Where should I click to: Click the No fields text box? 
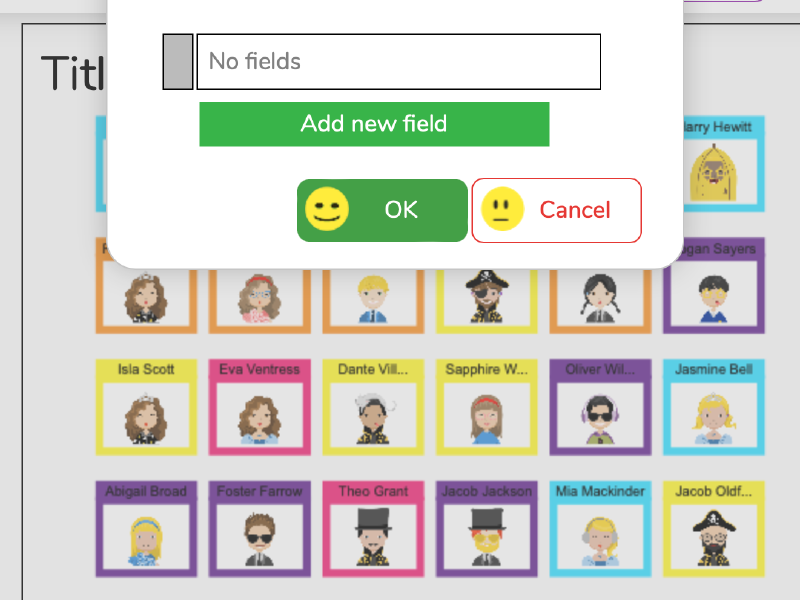398,61
